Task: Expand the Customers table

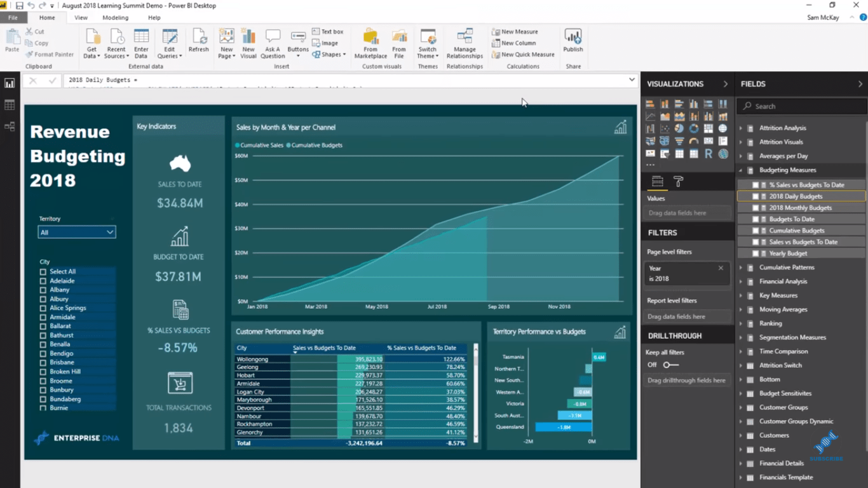Action: point(741,435)
